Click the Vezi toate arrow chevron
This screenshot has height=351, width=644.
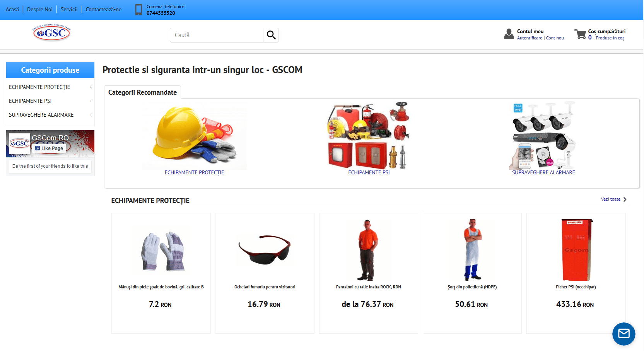[x=625, y=199]
